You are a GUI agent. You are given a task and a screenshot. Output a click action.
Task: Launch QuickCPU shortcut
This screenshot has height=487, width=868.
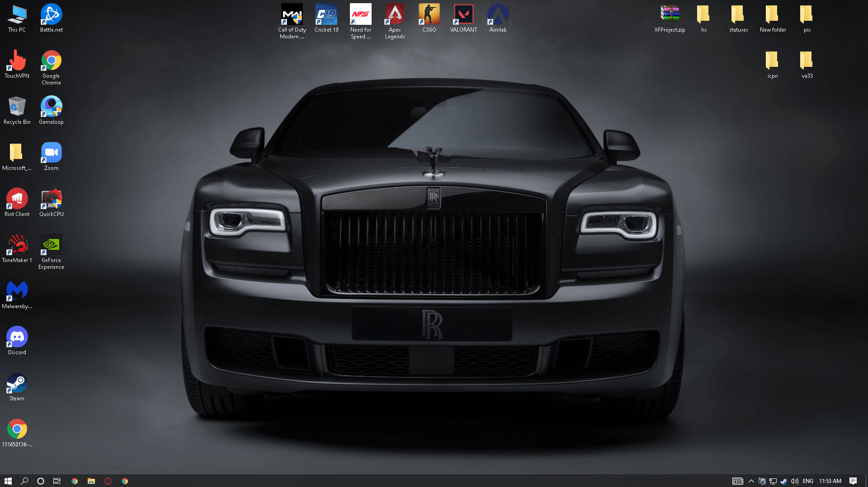click(x=51, y=203)
